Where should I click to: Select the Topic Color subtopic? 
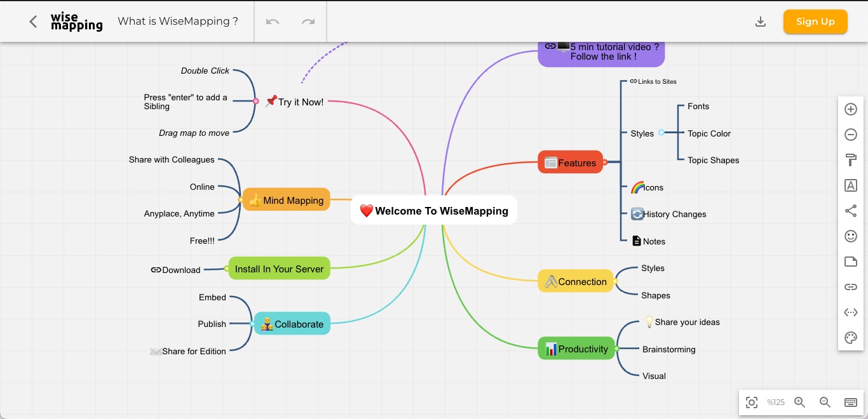pos(709,133)
